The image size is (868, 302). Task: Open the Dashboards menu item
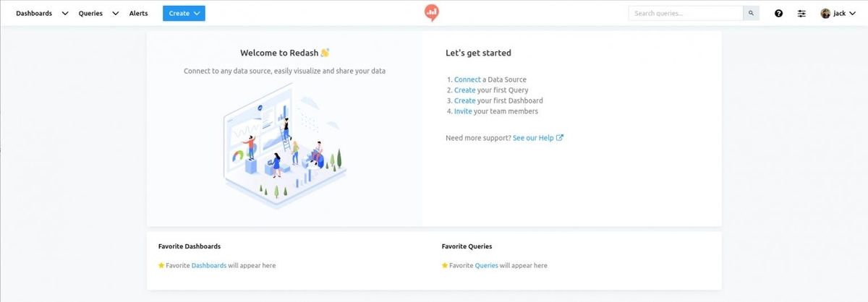[34, 13]
